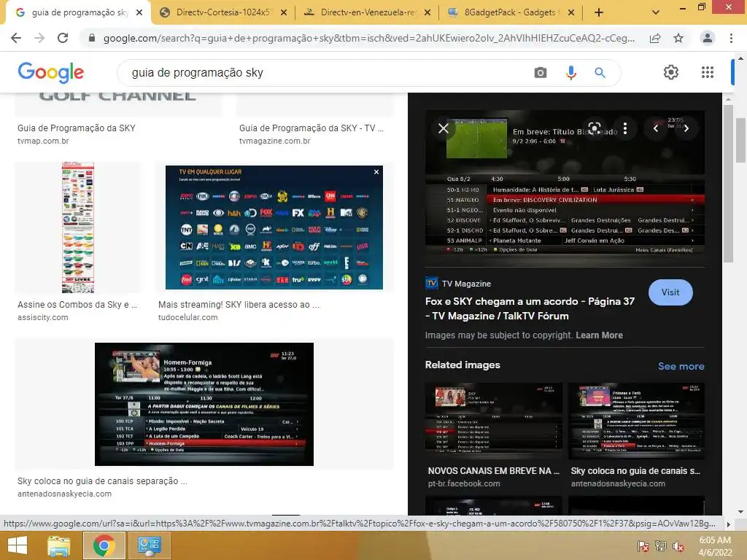Open TV EM QUALQUER LUGAR channels image

274,227
